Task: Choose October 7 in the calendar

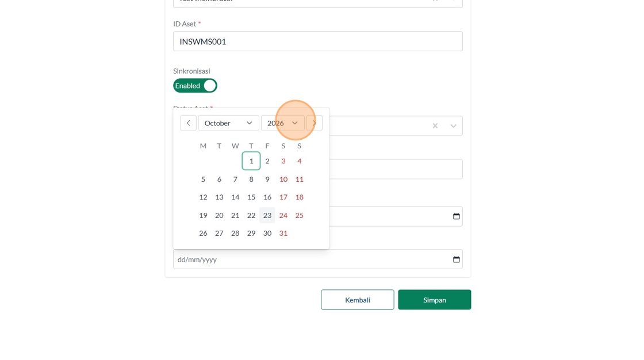Action: (235, 179)
